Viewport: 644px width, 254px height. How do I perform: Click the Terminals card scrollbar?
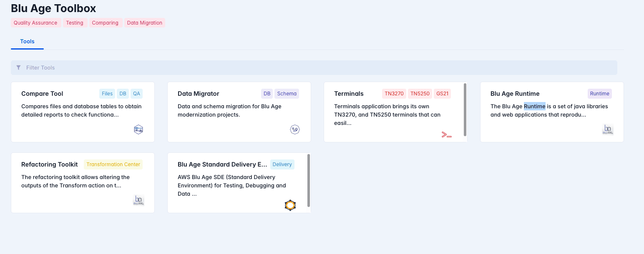[465, 107]
